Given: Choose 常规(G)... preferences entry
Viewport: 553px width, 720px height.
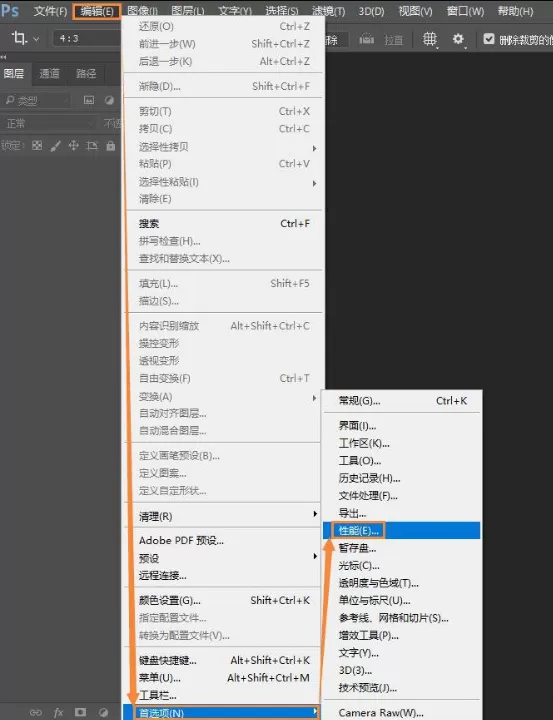Looking at the screenshot, I should pos(401,401).
